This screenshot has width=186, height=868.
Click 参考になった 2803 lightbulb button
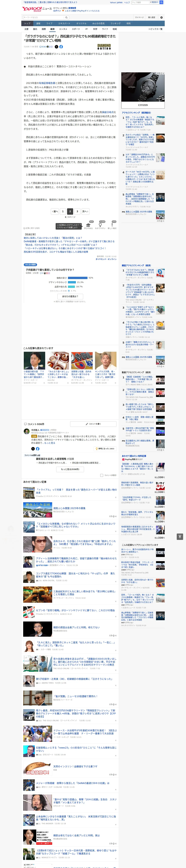[x=105, y=449]
